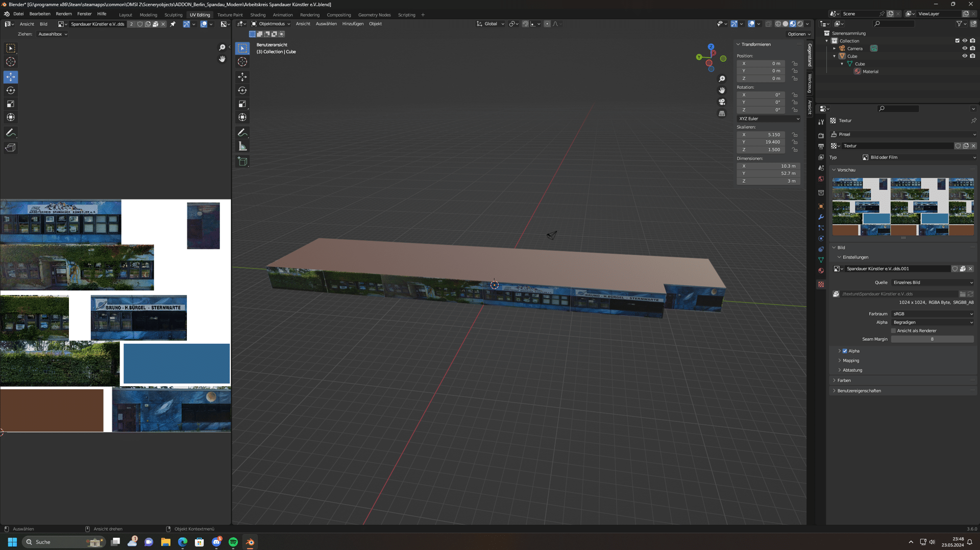Image resolution: width=980 pixels, height=550 pixels.
Task: Open Spotify from the taskbar
Action: tap(233, 542)
